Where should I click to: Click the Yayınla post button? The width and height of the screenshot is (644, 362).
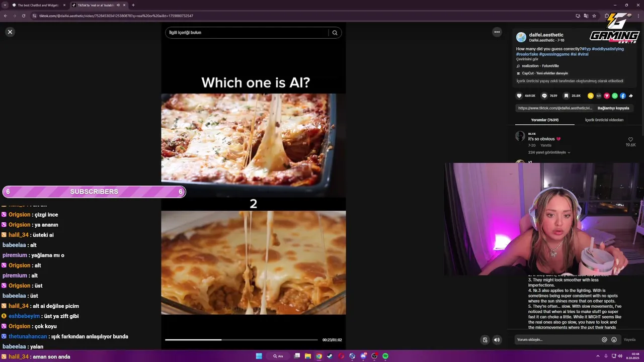coord(629,340)
